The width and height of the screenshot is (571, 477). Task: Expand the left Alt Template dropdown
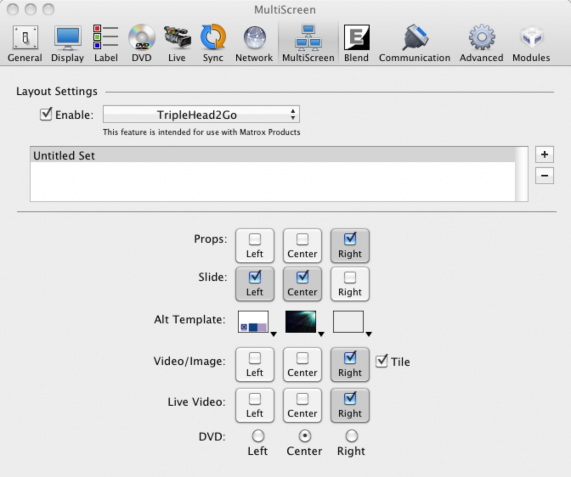click(273, 334)
